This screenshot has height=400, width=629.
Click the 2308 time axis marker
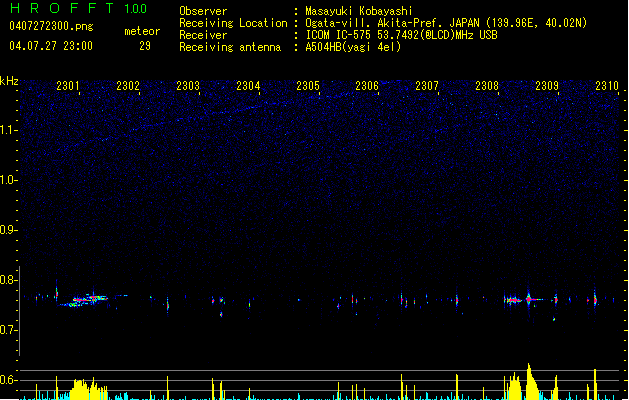pyautogui.click(x=487, y=86)
